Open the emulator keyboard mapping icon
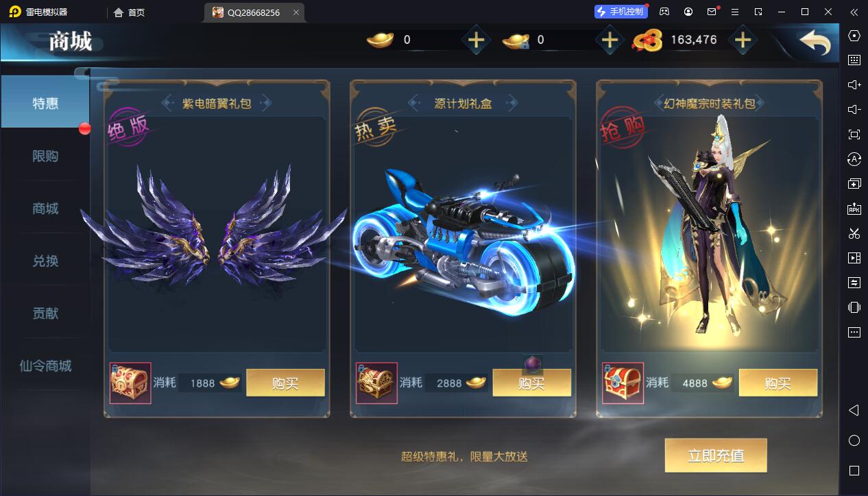 (x=854, y=60)
